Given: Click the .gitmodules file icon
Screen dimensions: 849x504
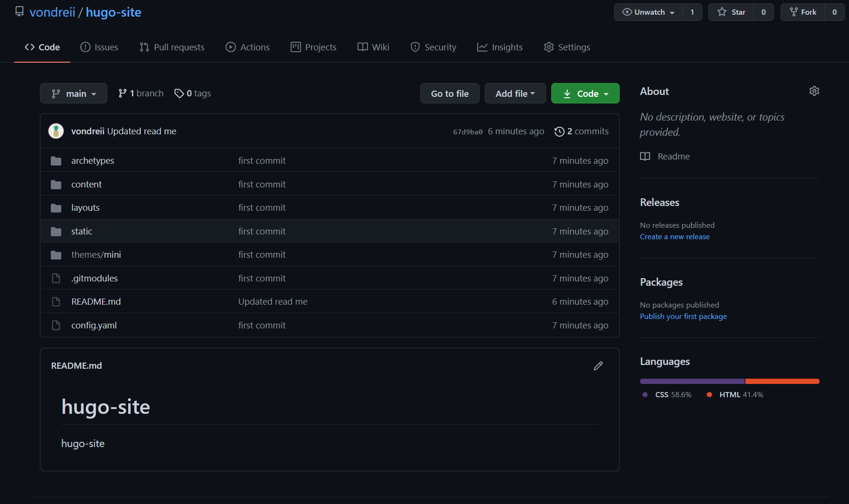Looking at the screenshot, I should pos(56,278).
